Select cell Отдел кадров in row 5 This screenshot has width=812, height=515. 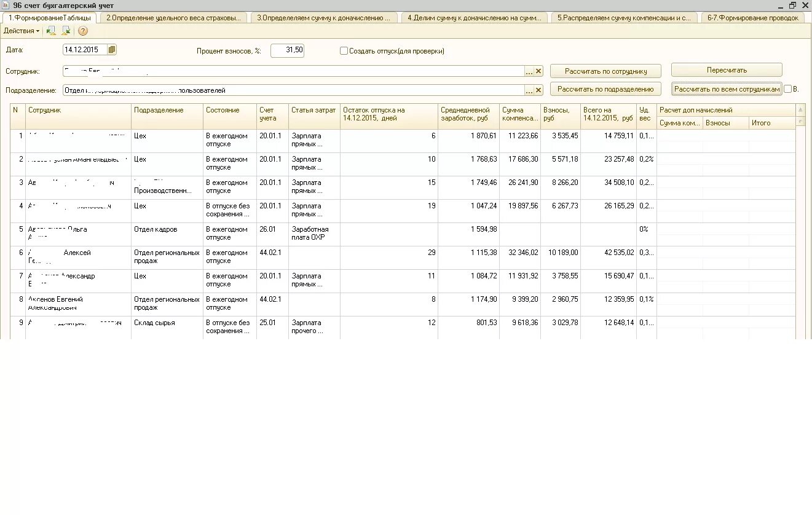(x=167, y=234)
